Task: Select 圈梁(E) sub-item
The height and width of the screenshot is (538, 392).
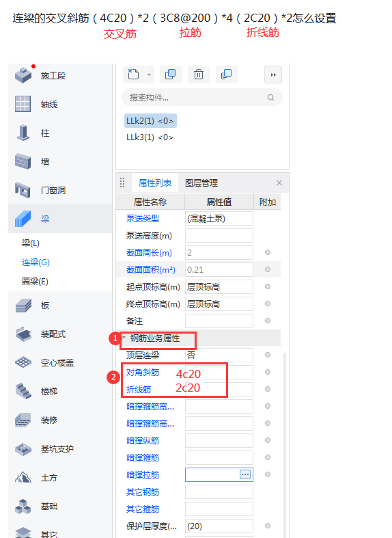Action: [35, 282]
